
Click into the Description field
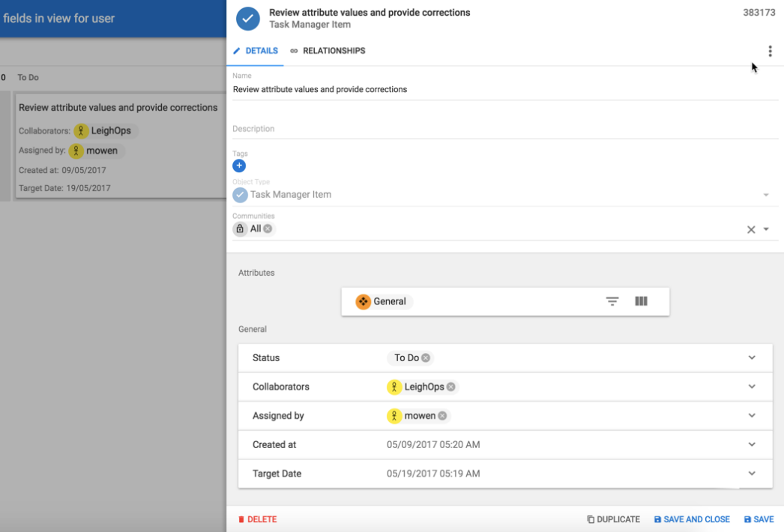point(502,129)
